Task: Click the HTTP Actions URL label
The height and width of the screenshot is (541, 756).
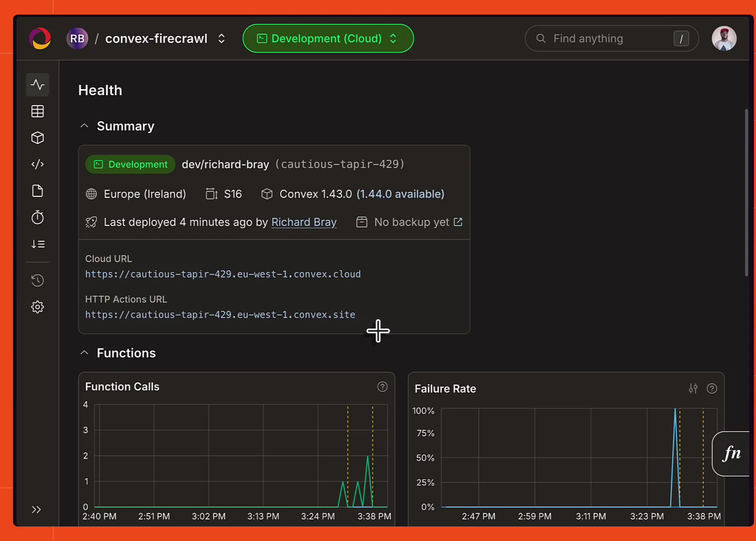Action: point(126,299)
